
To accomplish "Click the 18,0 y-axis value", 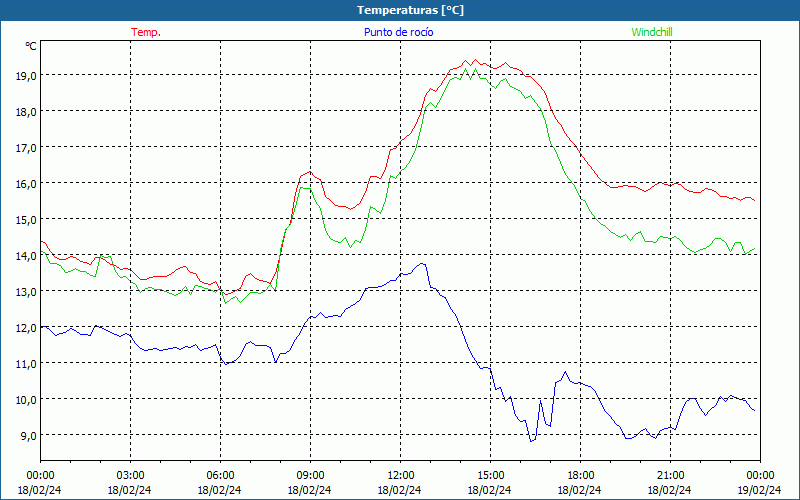I will pos(26,112).
